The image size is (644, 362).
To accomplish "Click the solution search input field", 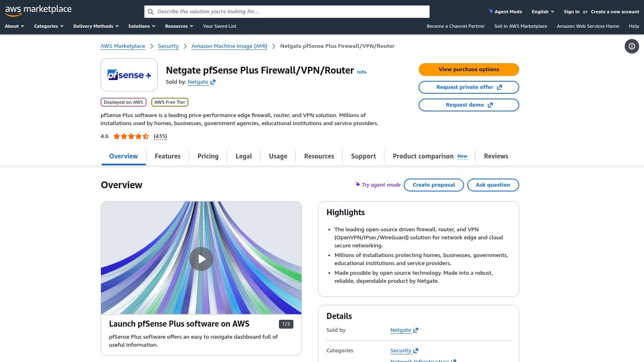I will (282, 11).
